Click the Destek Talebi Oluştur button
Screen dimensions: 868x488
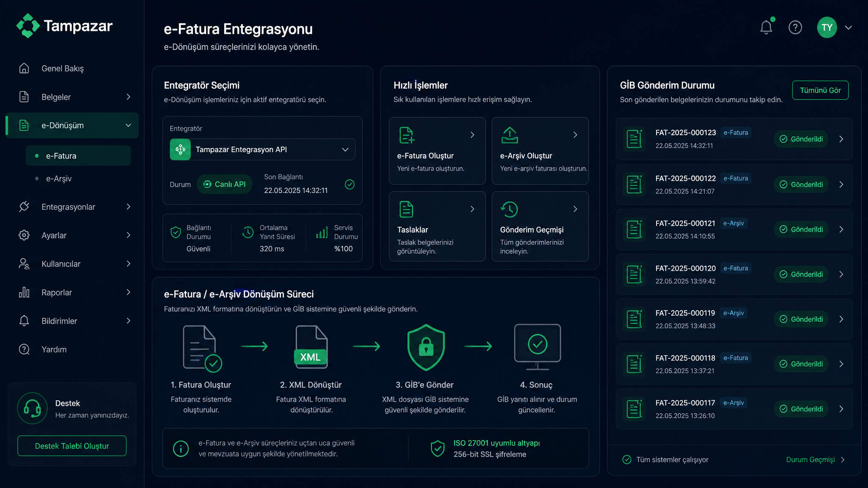(x=72, y=446)
